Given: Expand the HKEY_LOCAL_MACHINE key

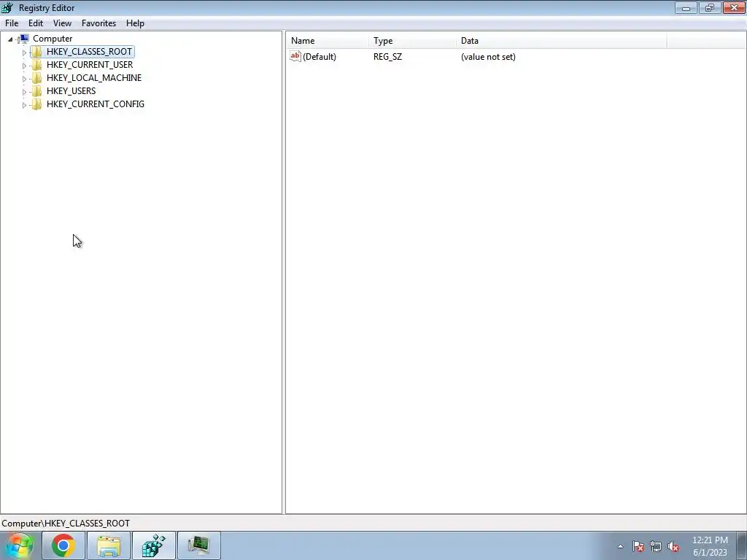Looking at the screenshot, I should (x=24, y=79).
